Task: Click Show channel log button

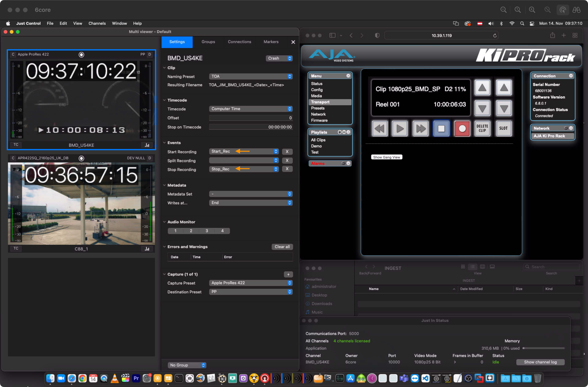Action: (540, 362)
